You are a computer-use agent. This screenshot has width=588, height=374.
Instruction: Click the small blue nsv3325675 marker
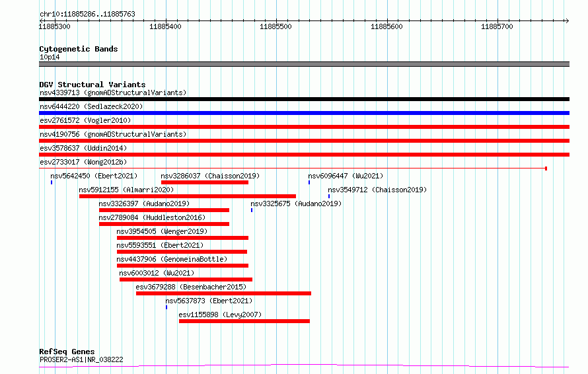pos(252,210)
